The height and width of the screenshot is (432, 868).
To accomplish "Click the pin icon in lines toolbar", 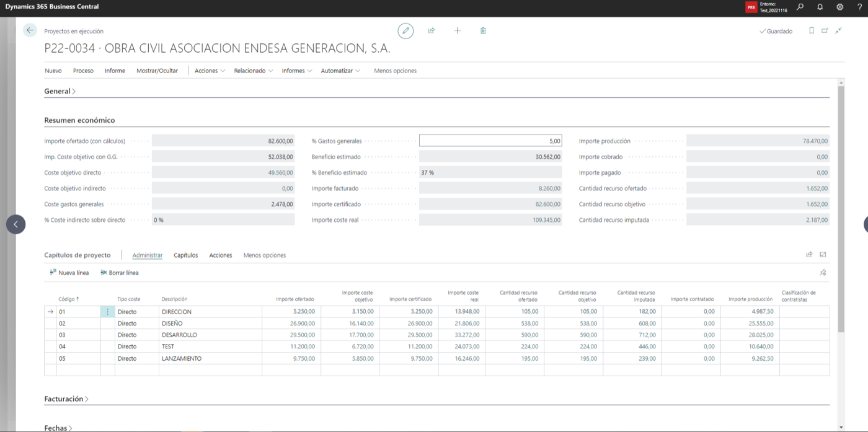I will 823,273.
